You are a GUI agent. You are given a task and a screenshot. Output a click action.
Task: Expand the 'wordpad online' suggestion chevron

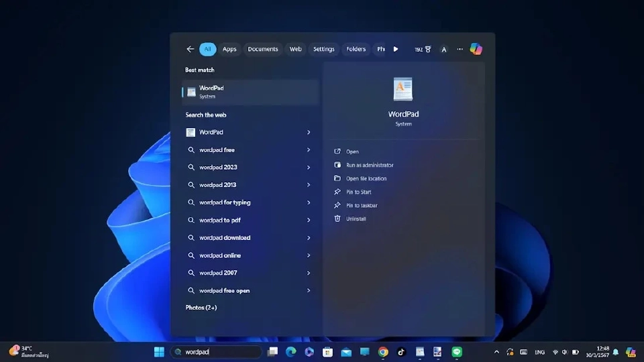click(309, 255)
